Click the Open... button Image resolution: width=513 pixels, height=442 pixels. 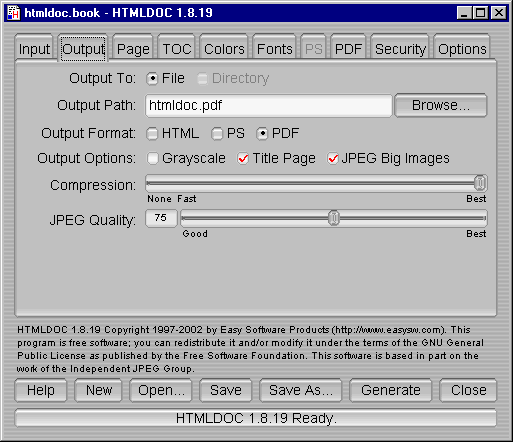[x=161, y=390]
